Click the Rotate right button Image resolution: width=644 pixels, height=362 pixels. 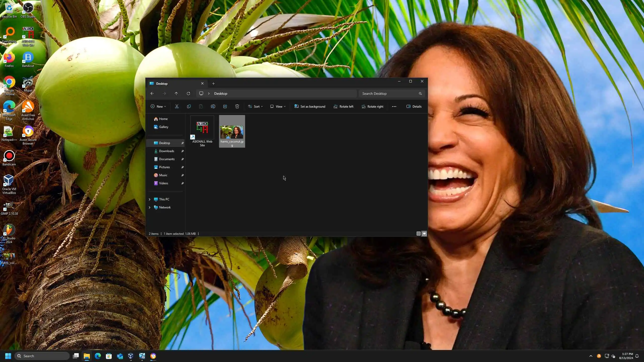(x=372, y=106)
